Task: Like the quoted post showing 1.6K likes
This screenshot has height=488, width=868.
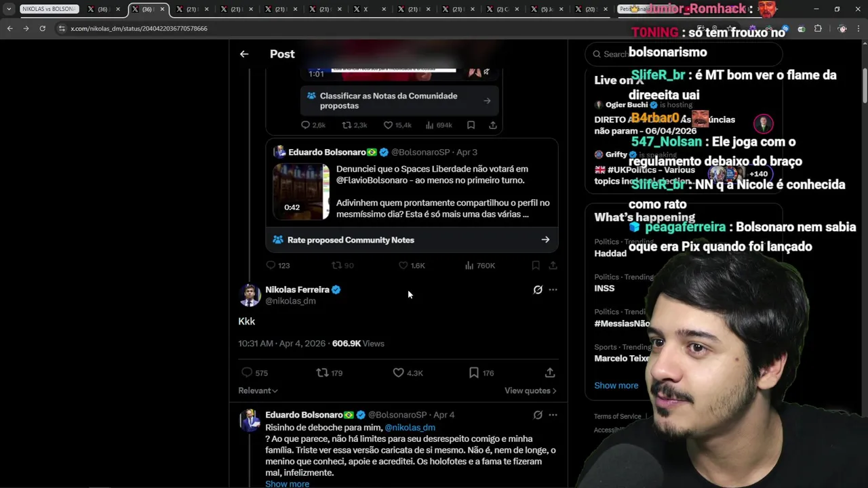Action: click(403, 266)
